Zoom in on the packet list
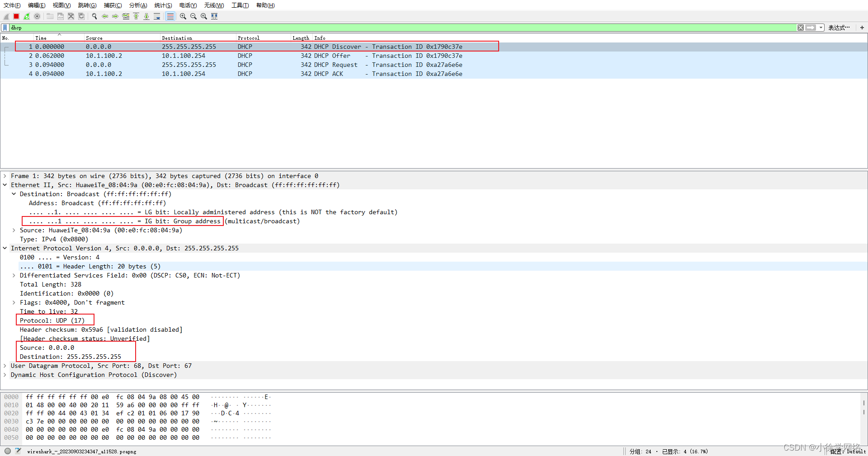868x456 pixels. [183, 16]
